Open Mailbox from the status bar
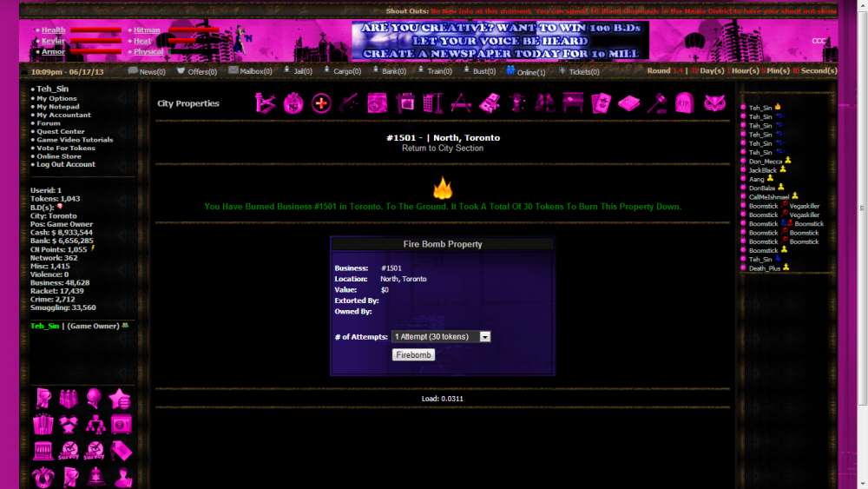This screenshot has width=868, height=489. pyautogui.click(x=250, y=71)
